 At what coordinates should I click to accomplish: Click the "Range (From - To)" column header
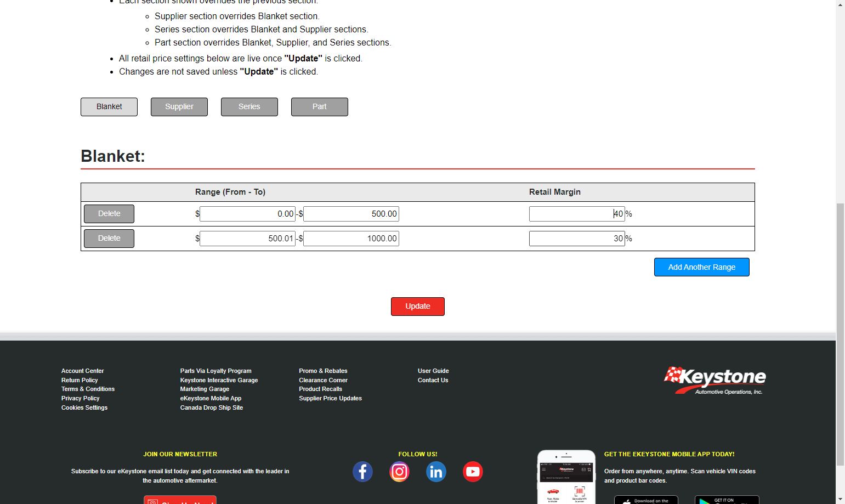pyautogui.click(x=230, y=192)
